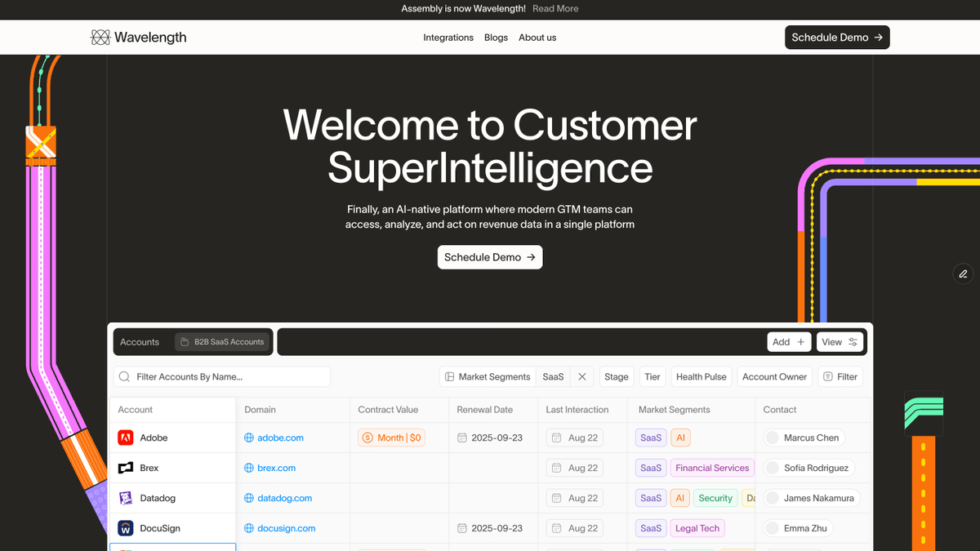Click Marcus Chen's avatar icon
The height and width of the screenshot is (551, 980).
[772, 438]
